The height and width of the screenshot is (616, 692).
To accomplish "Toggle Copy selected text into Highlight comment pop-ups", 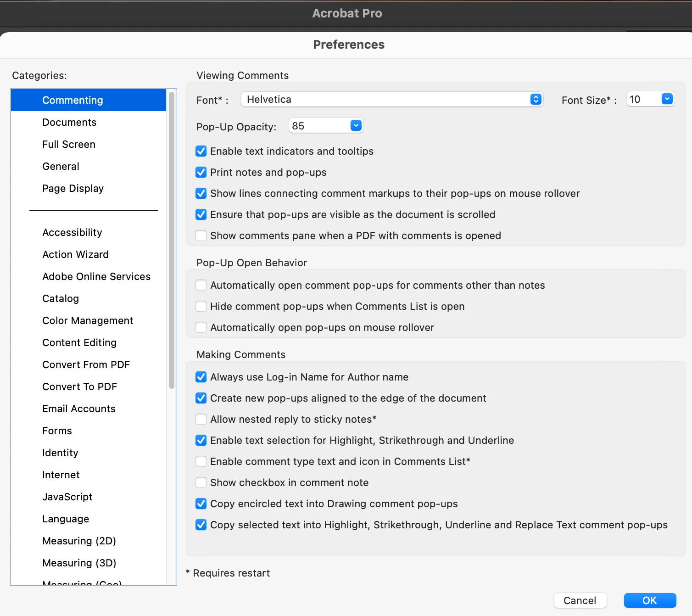I will (201, 525).
